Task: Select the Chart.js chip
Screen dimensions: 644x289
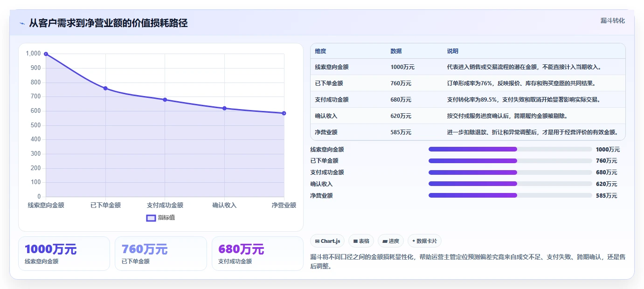Action: pyautogui.click(x=328, y=241)
